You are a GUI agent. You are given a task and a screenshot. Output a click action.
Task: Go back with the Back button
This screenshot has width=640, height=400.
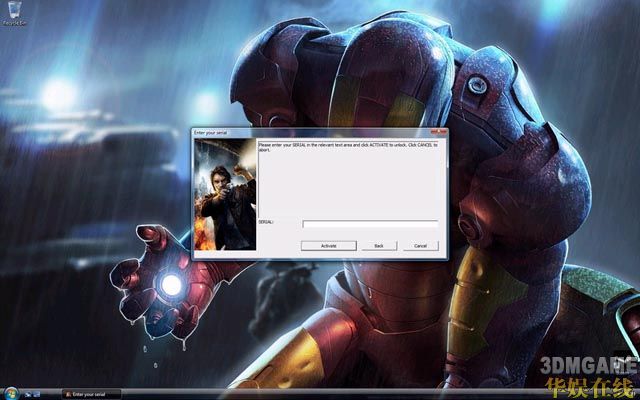click(379, 246)
